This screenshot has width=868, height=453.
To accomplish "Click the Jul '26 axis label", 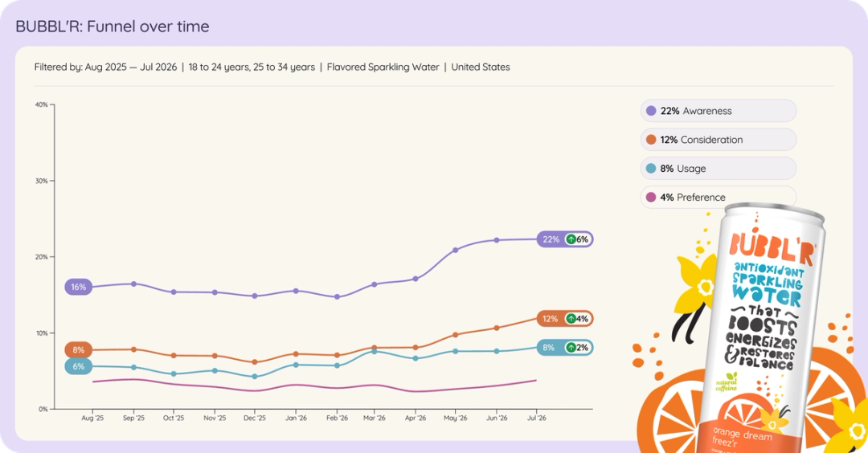I will [x=536, y=418].
